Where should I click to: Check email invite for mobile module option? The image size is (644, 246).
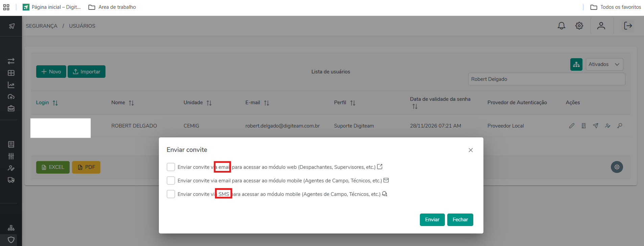click(171, 181)
